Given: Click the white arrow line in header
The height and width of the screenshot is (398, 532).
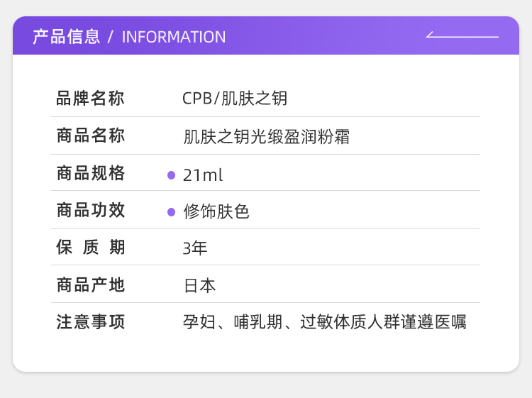Looking at the screenshot, I should [x=462, y=35].
